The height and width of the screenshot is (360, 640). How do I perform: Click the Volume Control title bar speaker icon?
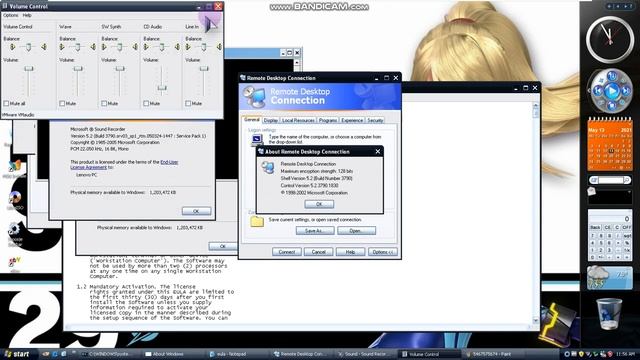point(5,6)
